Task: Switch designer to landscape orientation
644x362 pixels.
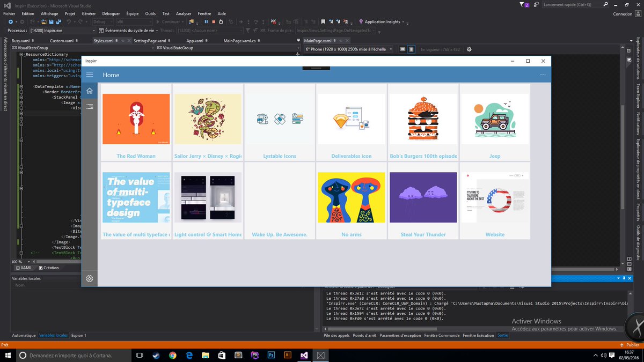Action: click(403, 49)
